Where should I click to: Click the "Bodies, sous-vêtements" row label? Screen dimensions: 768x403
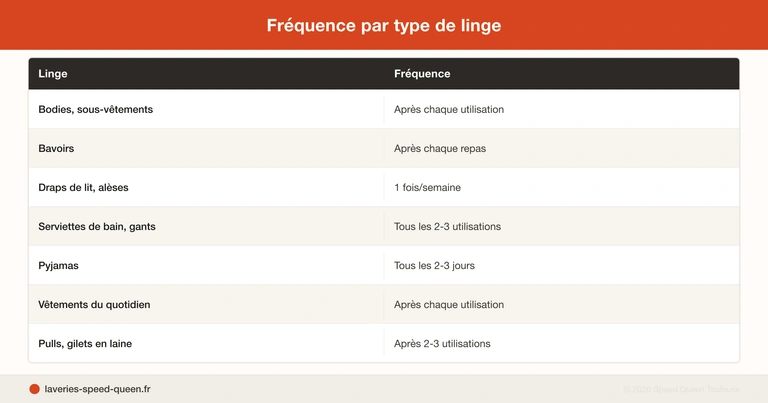96,109
